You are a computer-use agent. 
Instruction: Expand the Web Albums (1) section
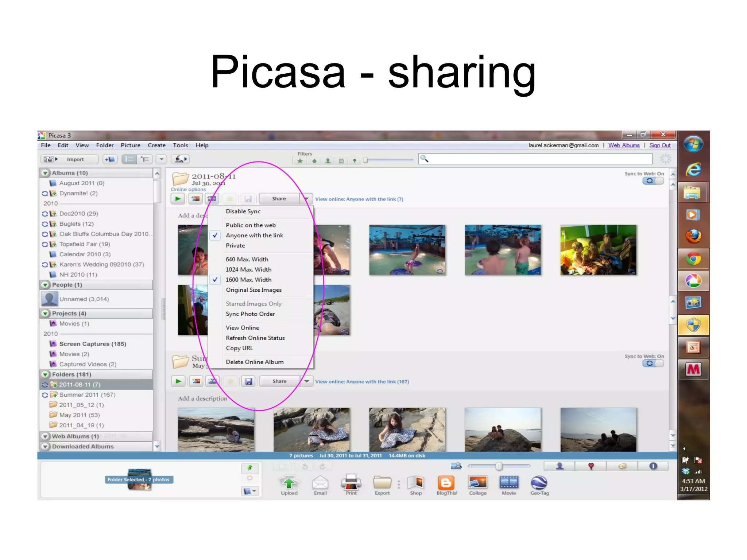45,436
